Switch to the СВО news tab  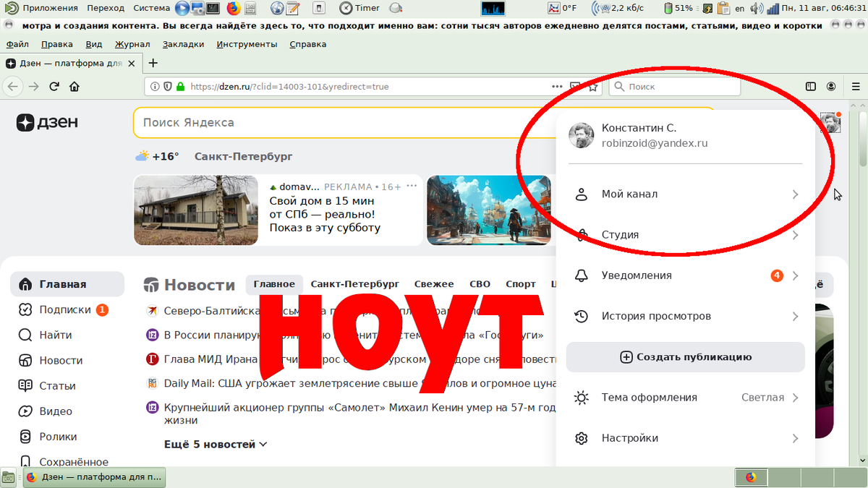click(480, 283)
